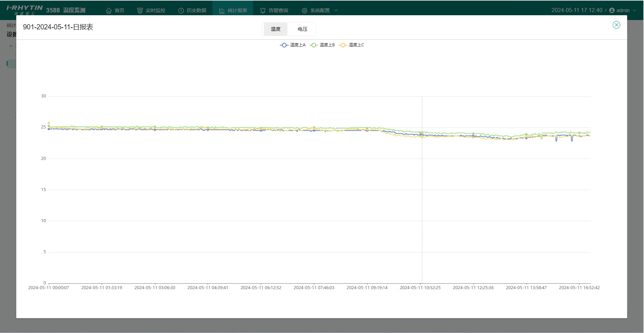Select the chart icon for 统计报表
This screenshot has width=644, height=333.
pos(222,10)
